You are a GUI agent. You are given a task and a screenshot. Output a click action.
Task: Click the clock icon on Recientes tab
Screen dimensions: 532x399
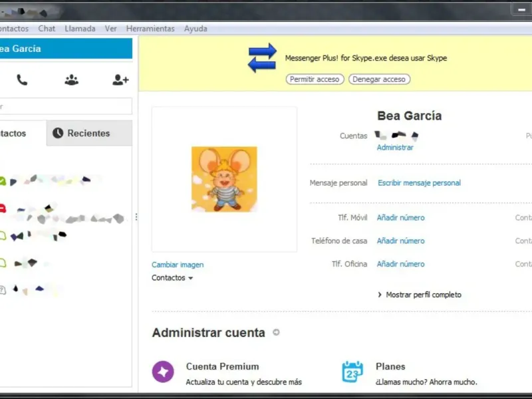point(58,133)
